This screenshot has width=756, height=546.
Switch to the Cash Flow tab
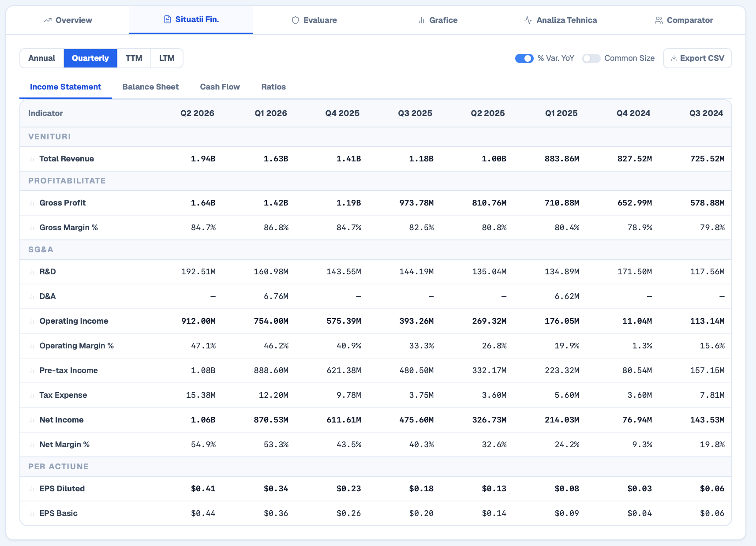(220, 87)
